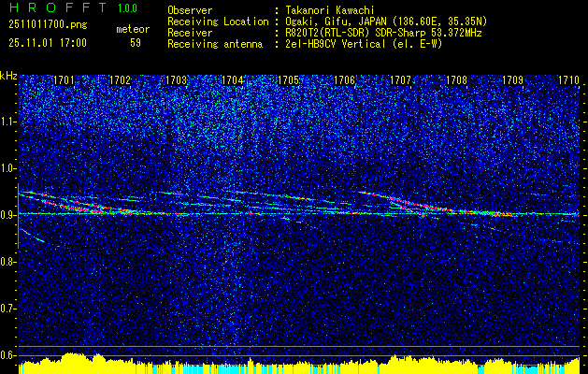
Task: Click the 0.7 frequency axis label
Action: (7, 309)
